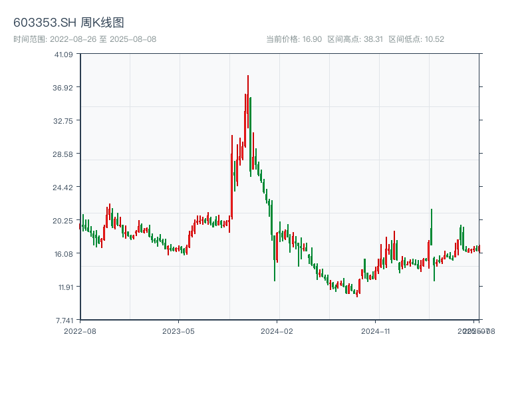Click the tallest red candlestick at the peak
Viewport: 532px width, 399px height.
point(248,102)
